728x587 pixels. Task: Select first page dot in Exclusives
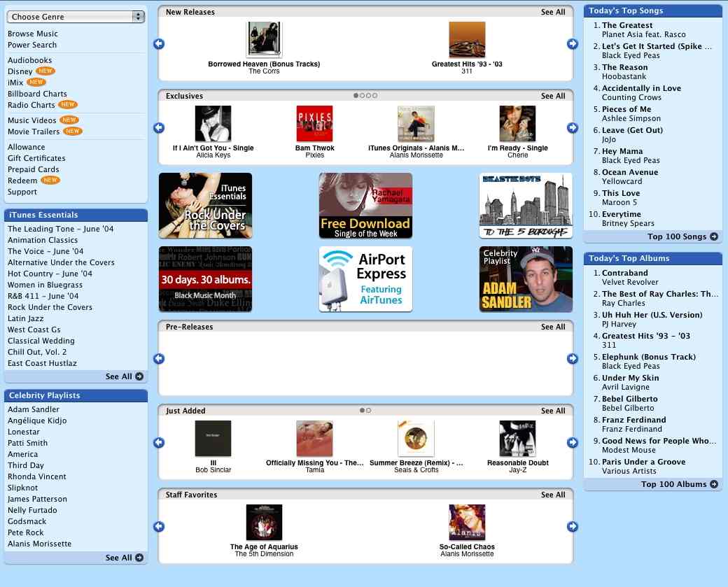click(356, 96)
